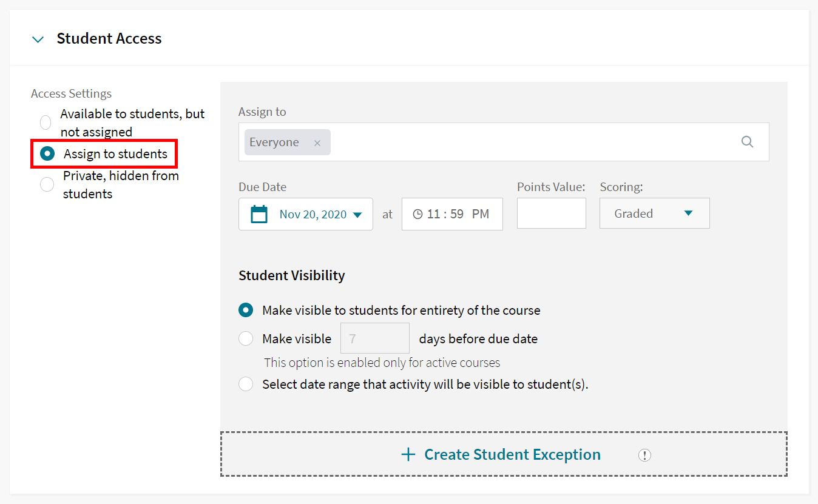Open the Scoring dropdown showing Graded
Screen dimensions: 818x504
point(654,213)
